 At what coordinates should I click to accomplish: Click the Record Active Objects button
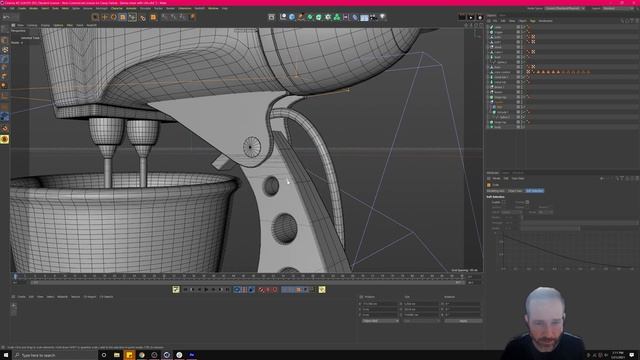click(261, 289)
